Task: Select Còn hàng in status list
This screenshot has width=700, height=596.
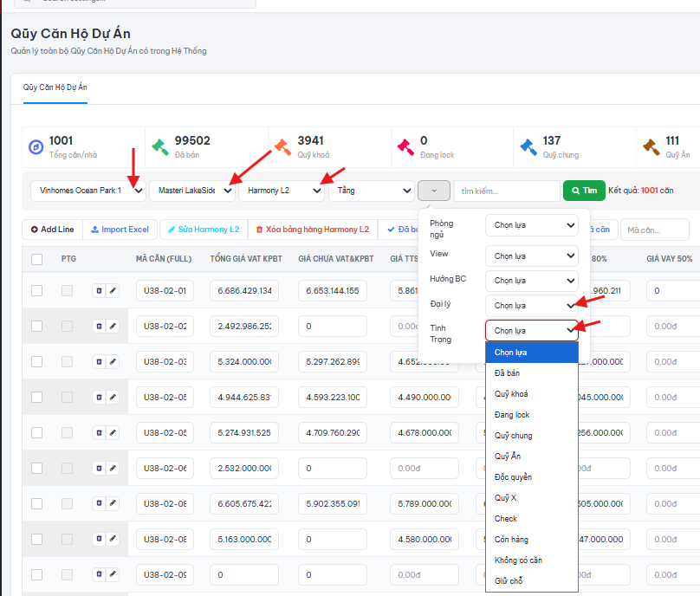Action: 532,540
